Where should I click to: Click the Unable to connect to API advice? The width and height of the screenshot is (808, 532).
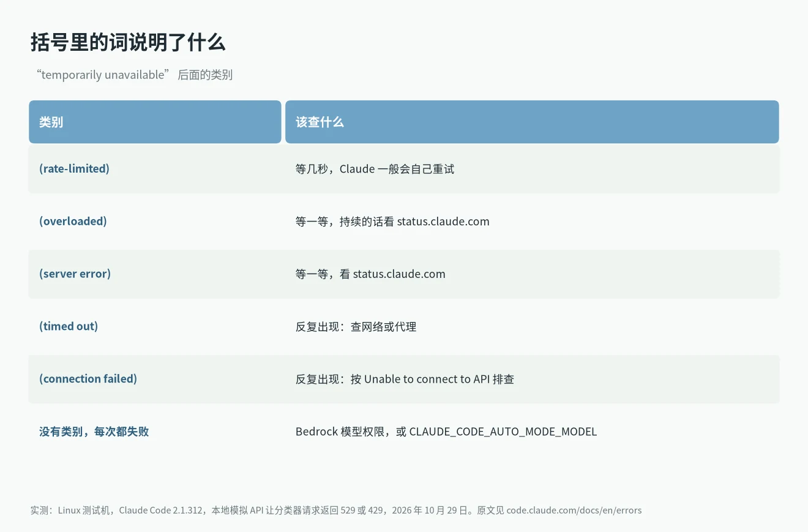[405, 380]
